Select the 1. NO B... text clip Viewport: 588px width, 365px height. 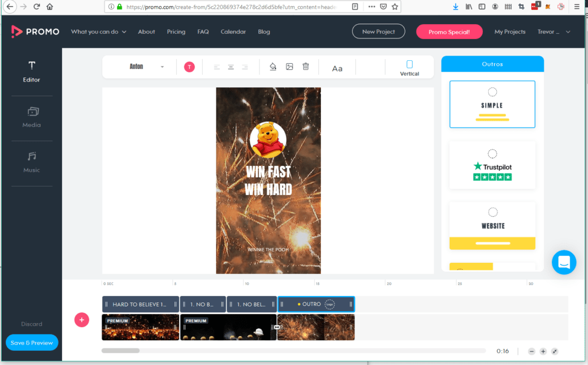[203, 304]
